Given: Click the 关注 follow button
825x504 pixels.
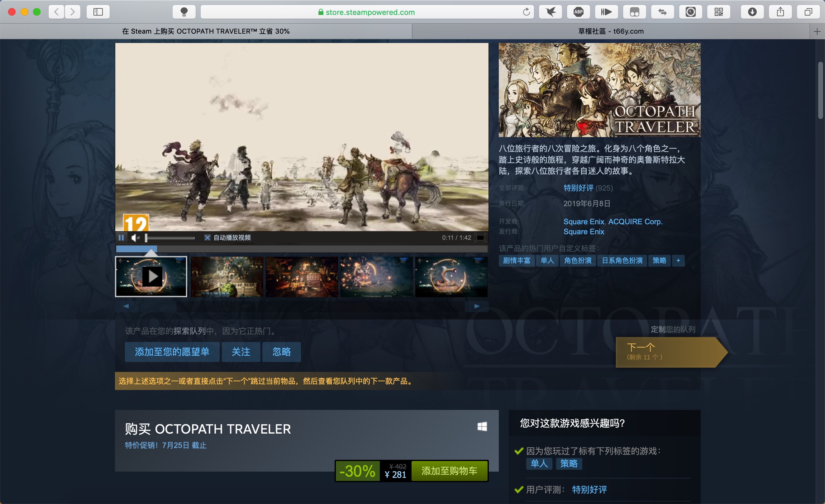Looking at the screenshot, I should tap(241, 352).
